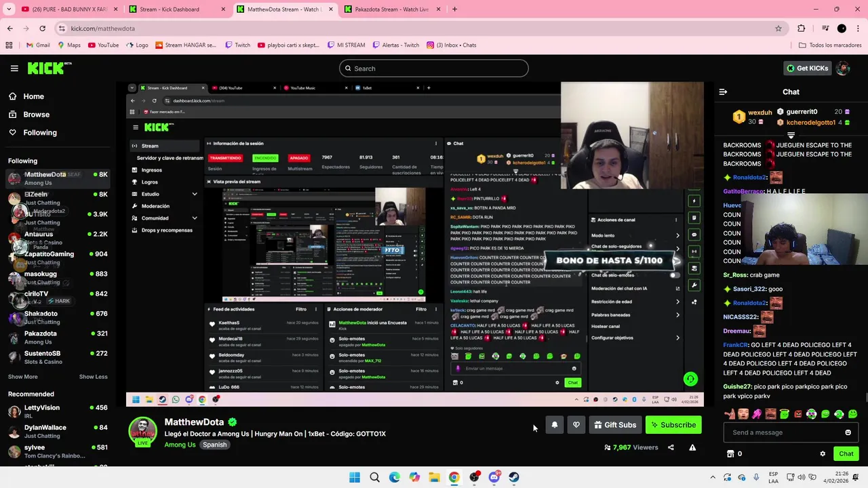Send message with the green Chat button
Screen dimensions: 868x488
[846, 454]
